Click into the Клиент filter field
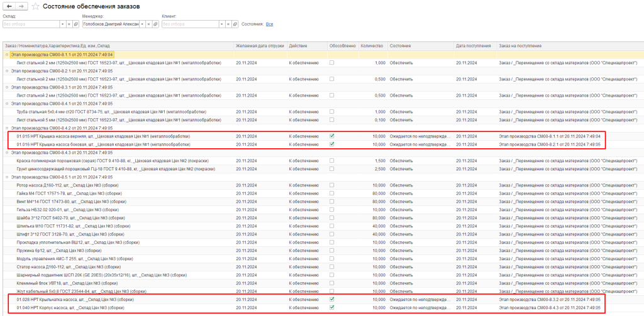The width and height of the screenshot is (644, 316). [191, 25]
